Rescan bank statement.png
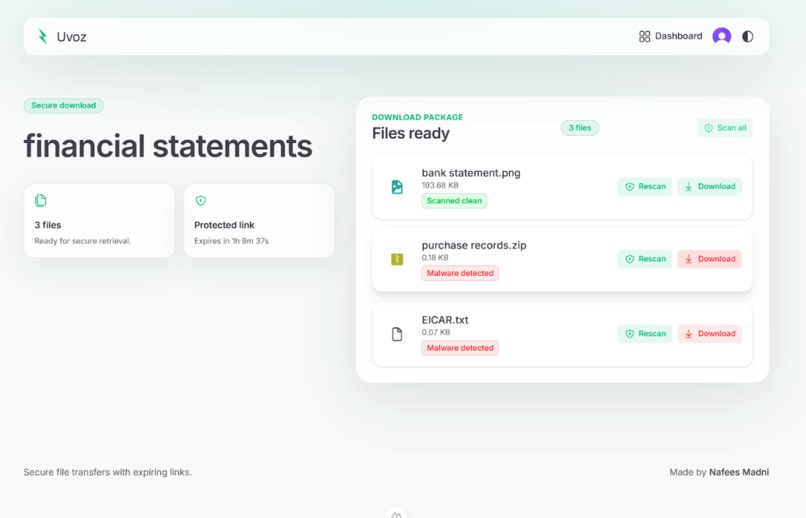806x518 pixels. click(645, 187)
